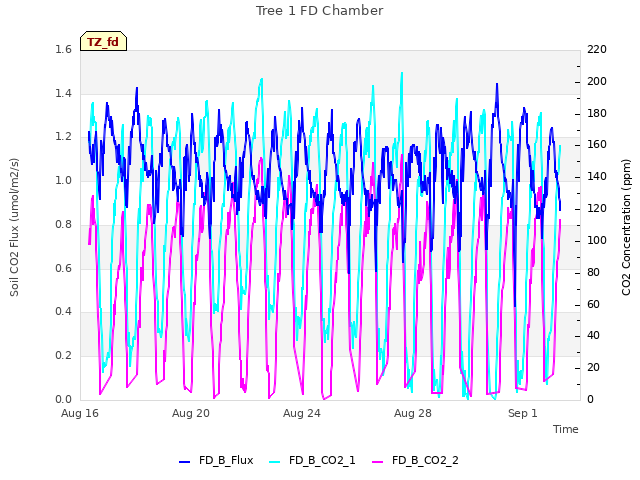Click the Aug 24 date tick label

point(302,413)
